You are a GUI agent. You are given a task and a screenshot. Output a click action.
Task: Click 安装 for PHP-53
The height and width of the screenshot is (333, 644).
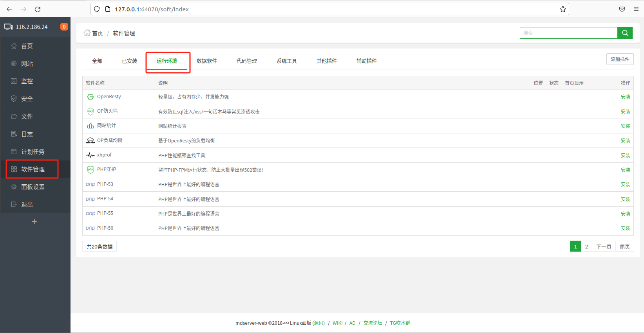pos(626,184)
